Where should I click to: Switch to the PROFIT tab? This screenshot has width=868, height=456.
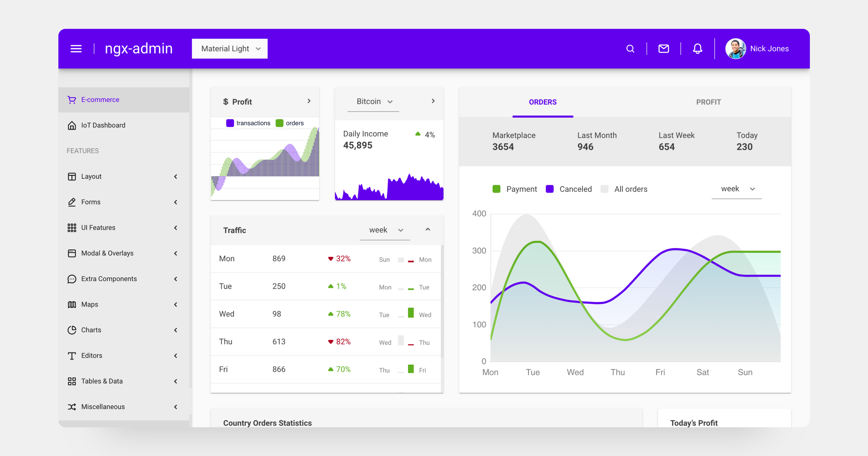(x=708, y=102)
